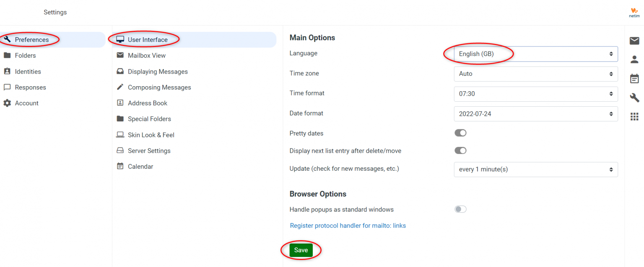Turn off display next list entry after delete/move

pyautogui.click(x=460, y=150)
